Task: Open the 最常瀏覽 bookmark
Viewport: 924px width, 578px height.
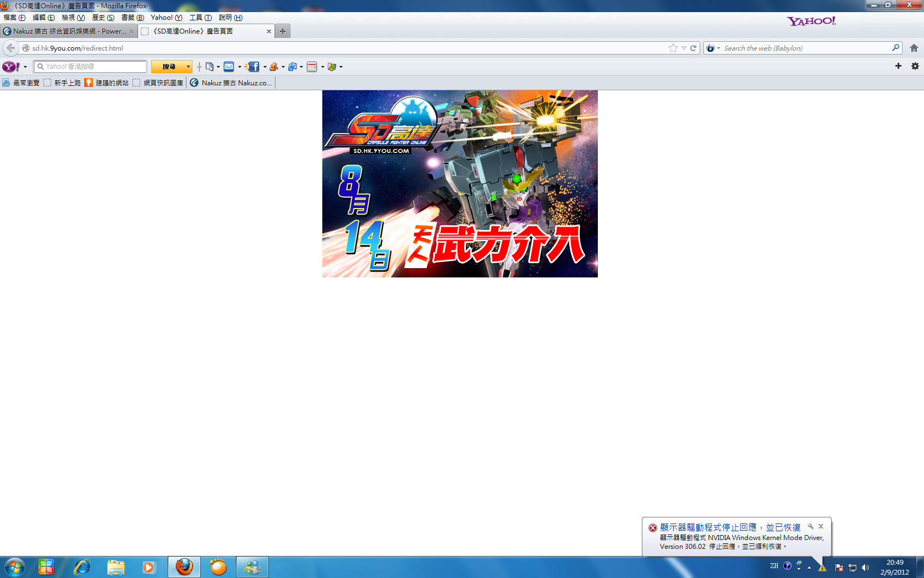Action: point(21,83)
